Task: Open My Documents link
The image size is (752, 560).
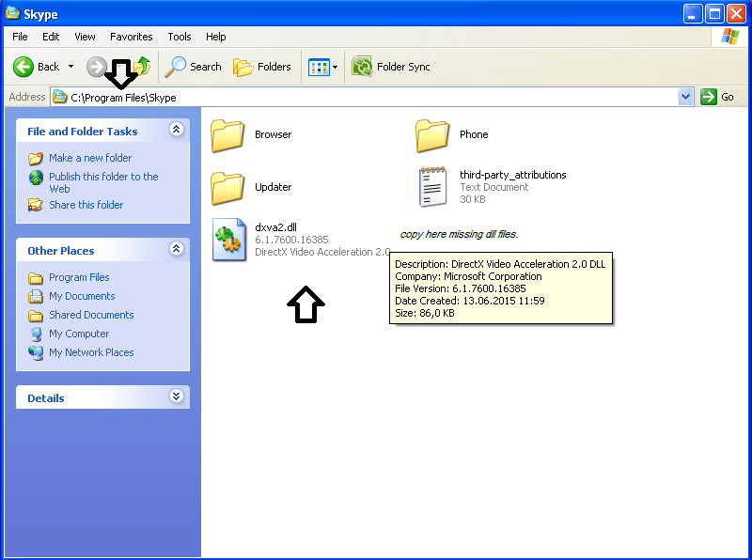Action: [x=82, y=296]
